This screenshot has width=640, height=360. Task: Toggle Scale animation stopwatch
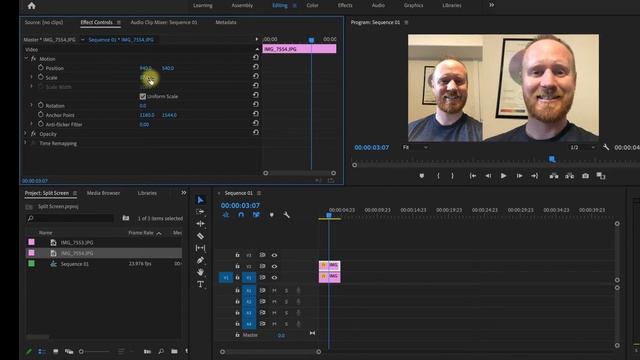40,77
